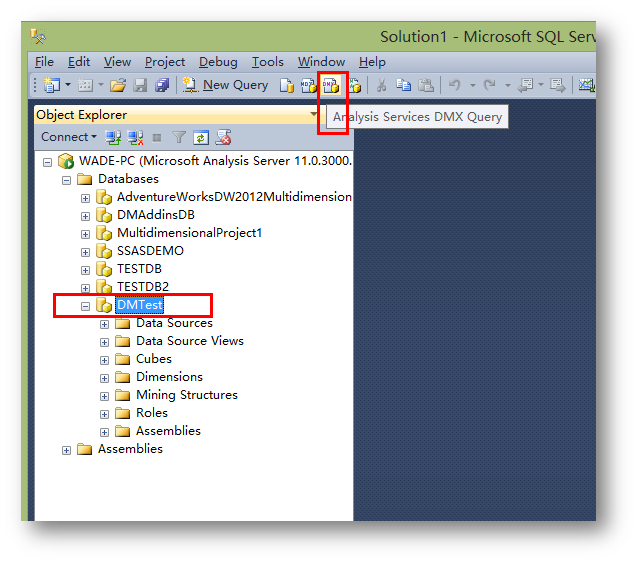Viewport: 638px width, 563px height.
Task: Click the Paste clipboard icon
Action: 426,85
